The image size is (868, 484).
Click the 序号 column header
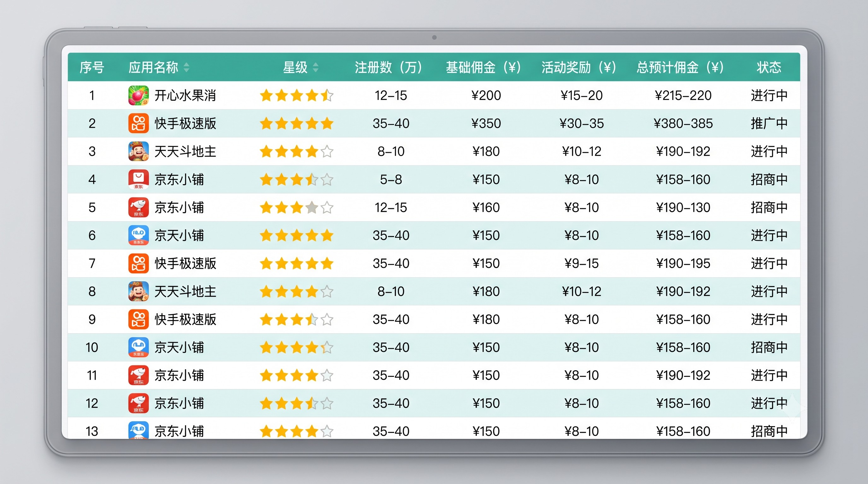[x=92, y=67]
